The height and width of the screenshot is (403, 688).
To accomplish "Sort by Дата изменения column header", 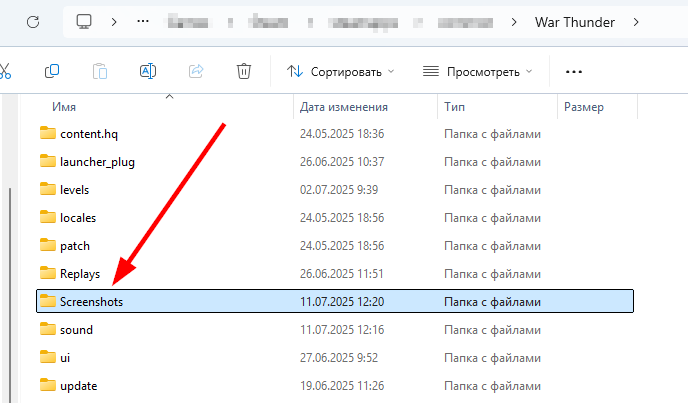I will (344, 107).
